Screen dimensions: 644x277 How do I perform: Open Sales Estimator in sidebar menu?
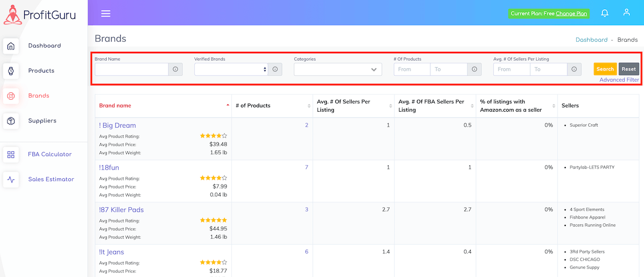51,179
